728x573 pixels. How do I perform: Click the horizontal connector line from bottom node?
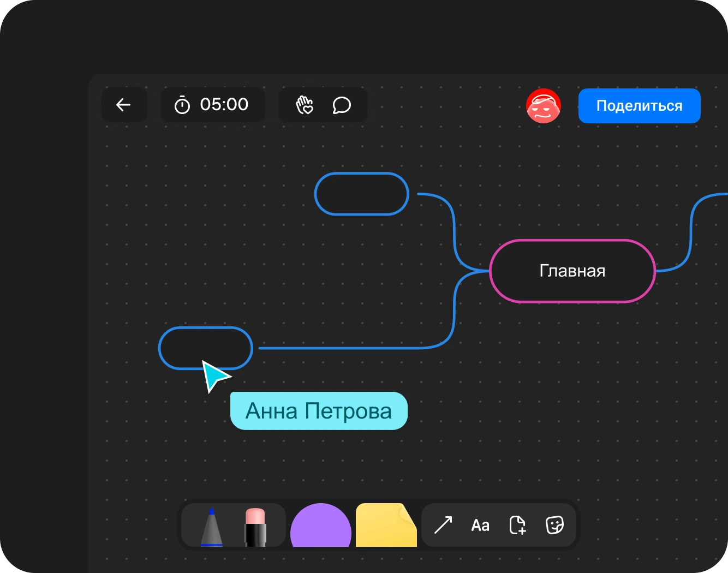pos(349,348)
